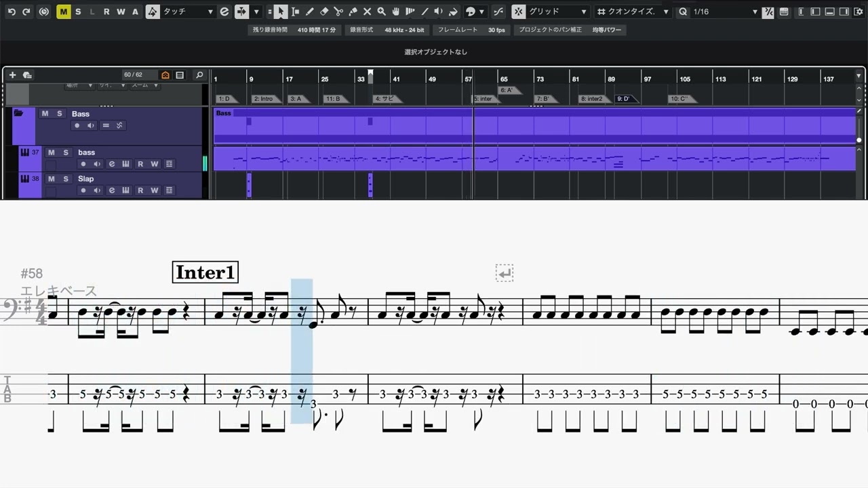Toggle global automation A button

pyautogui.click(x=135, y=12)
